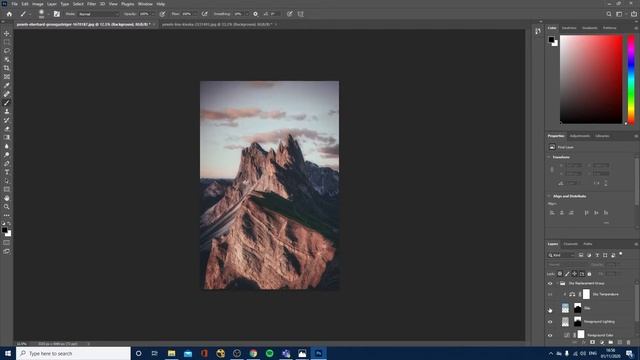Hide the Foreground Color layer
640x360 pixels.
tap(550, 336)
